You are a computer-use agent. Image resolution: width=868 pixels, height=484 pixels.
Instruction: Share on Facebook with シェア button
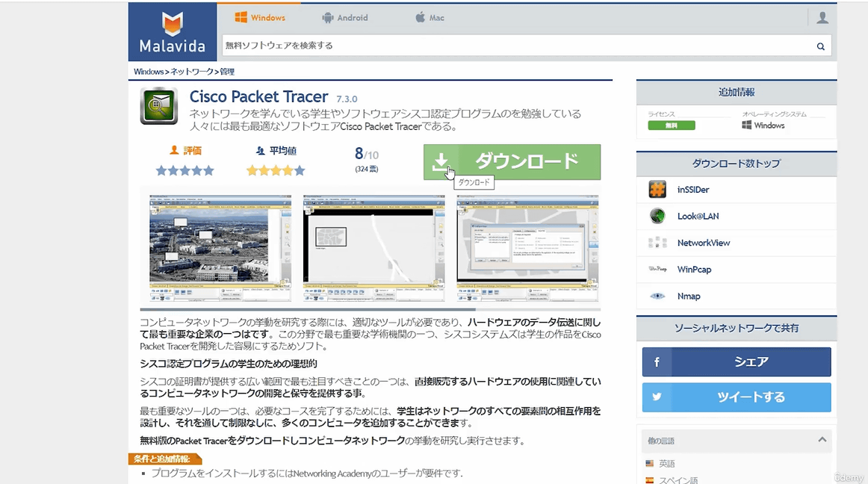tap(737, 362)
